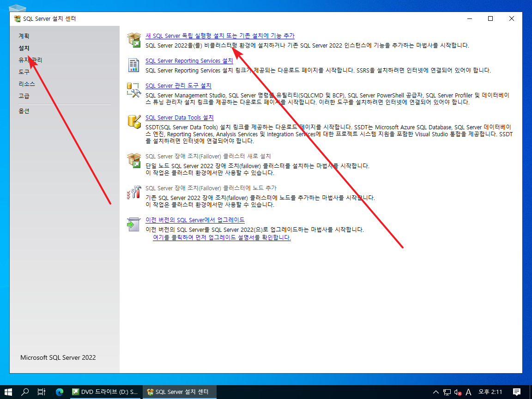532x399 pixels.
Task: Open the Windows Start menu
Action: (8, 392)
